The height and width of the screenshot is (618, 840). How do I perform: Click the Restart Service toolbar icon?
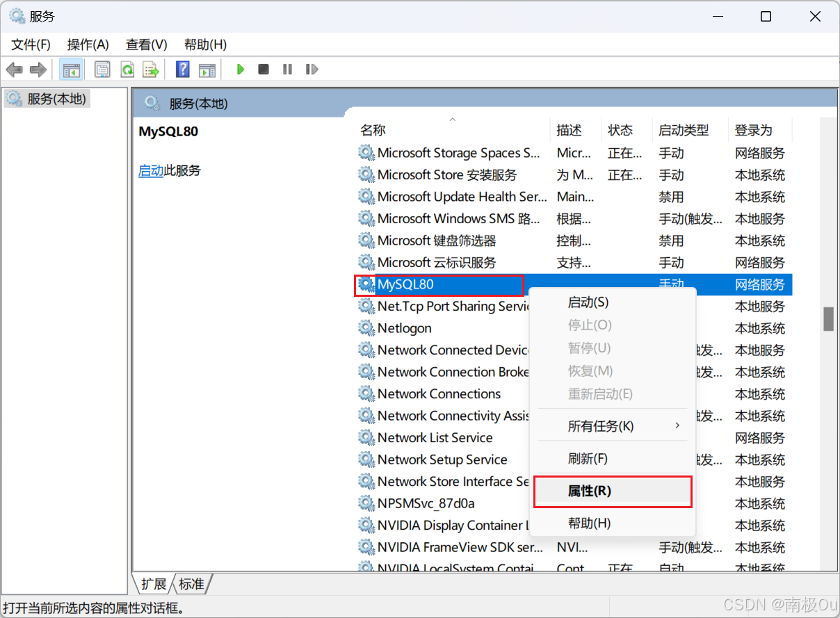tap(312, 70)
